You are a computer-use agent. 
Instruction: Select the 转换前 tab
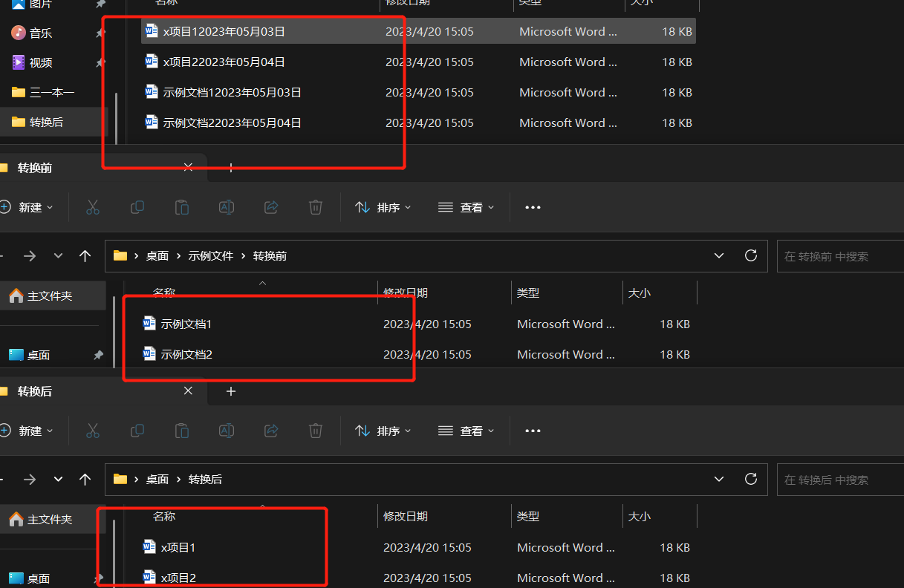pyautogui.click(x=35, y=168)
